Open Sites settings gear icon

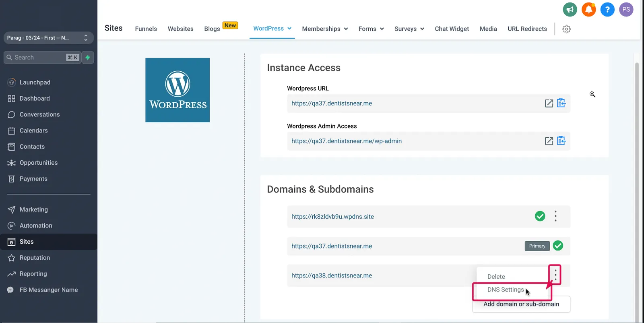[566, 29]
